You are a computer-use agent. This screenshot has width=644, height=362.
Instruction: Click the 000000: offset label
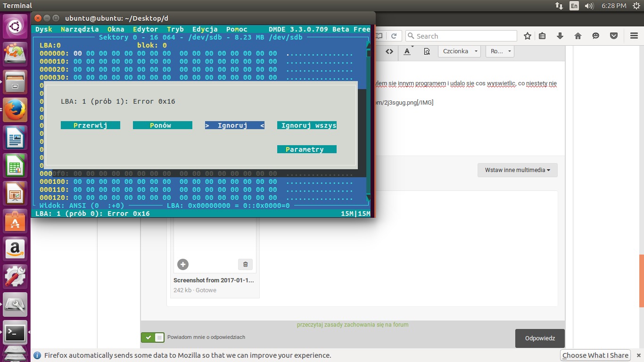tap(54, 53)
